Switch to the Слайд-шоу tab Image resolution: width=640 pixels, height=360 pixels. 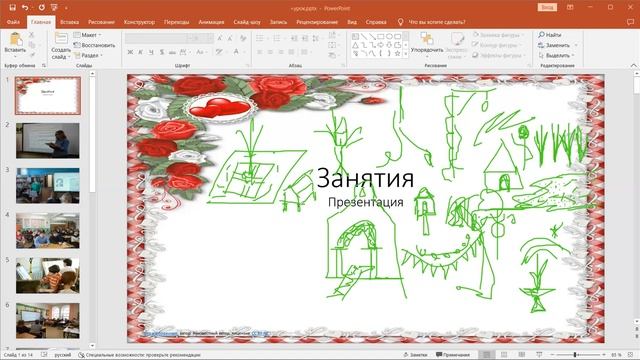tap(247, 22)
